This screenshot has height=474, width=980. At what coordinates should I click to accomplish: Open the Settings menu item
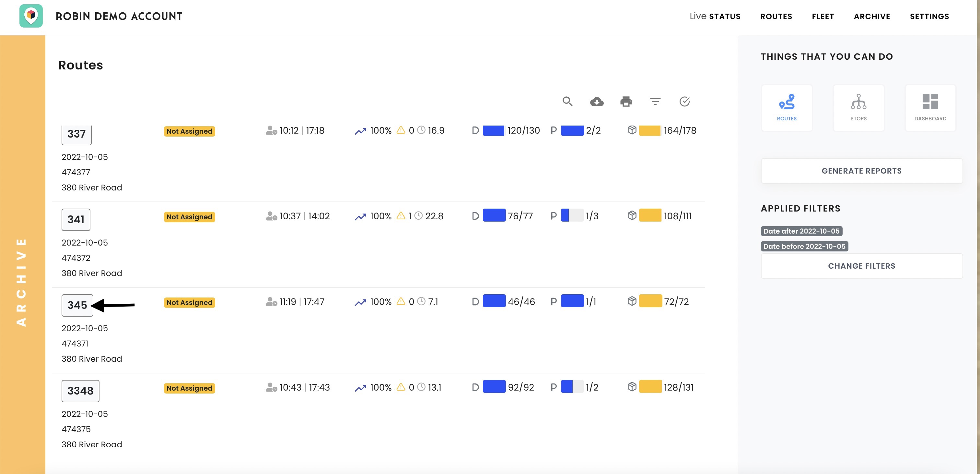point(929,16)
